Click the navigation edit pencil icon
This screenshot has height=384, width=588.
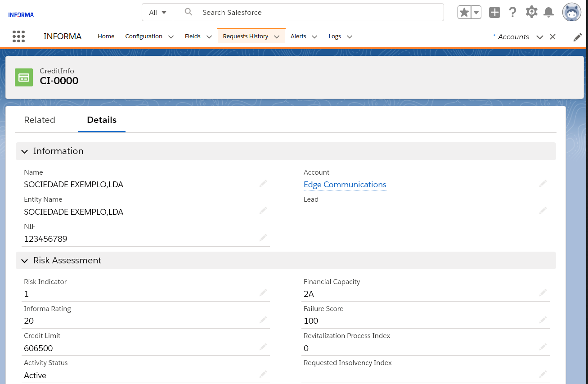[578, 37]
